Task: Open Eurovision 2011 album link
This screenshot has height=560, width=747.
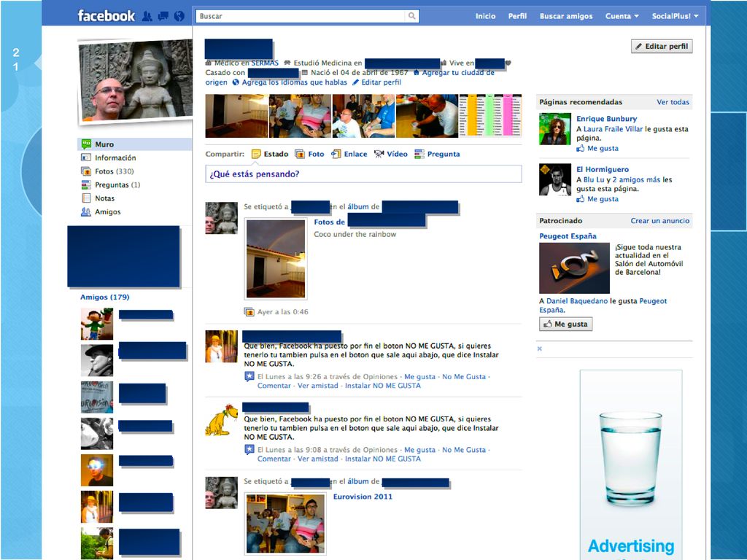Action: pos(363,497)
